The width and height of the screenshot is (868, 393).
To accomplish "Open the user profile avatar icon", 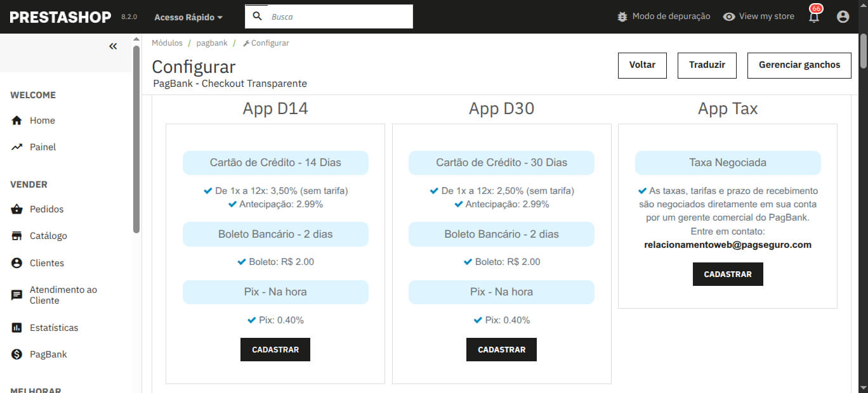I will [x=843, y=17].
